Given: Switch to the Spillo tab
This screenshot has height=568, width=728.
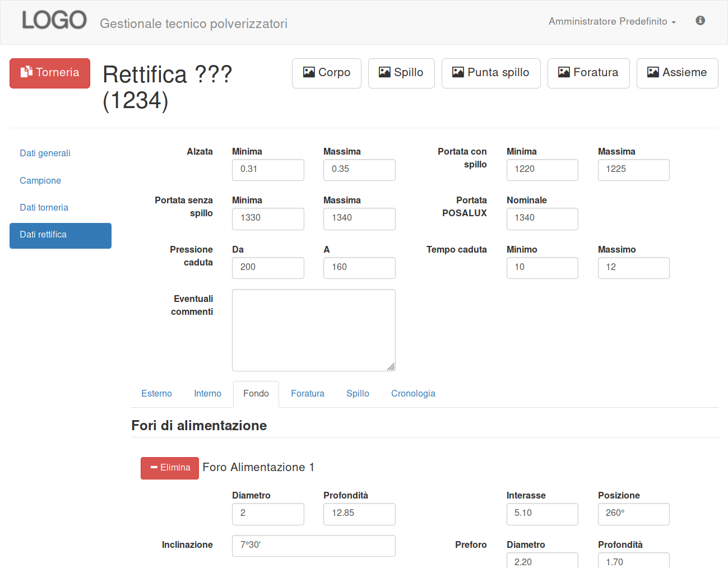Looking at the screenshot, I should [358, 394].
